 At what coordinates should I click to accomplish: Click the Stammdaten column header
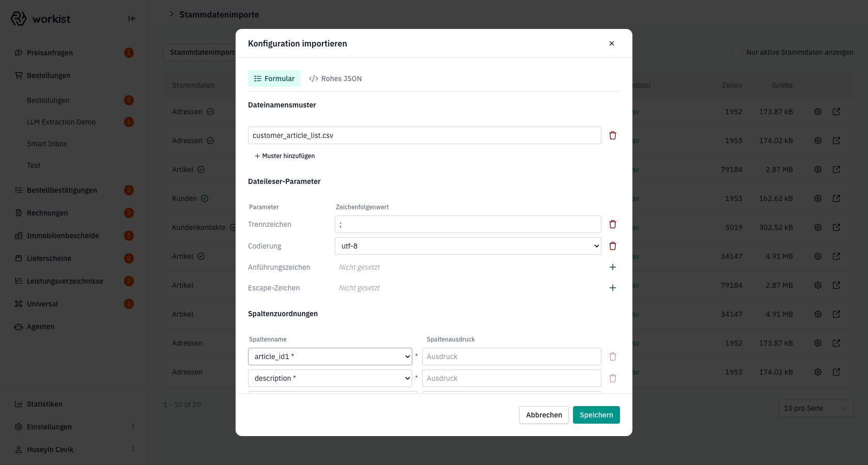(x=193, y=85)
